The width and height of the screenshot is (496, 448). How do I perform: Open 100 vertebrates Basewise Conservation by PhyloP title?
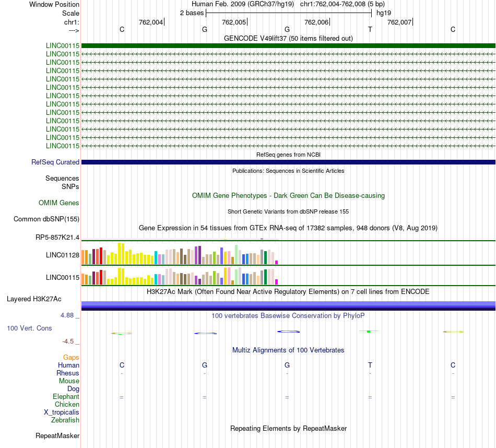pos(288,316)
